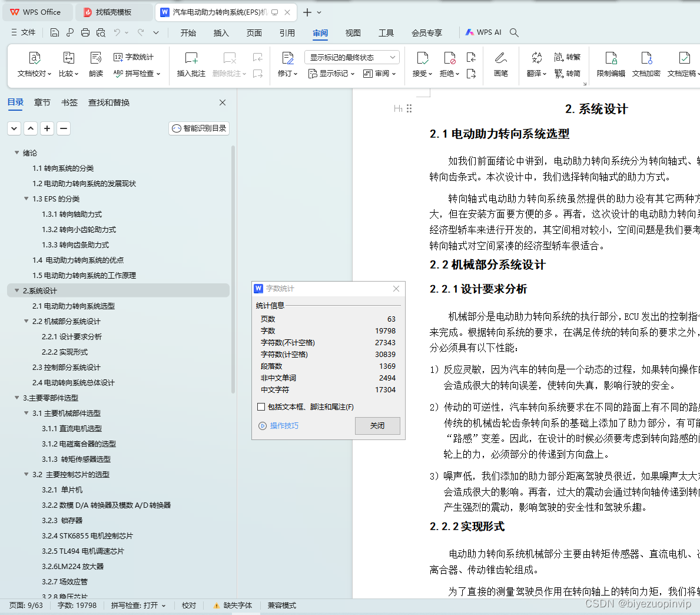Close the navigation pane
The height and width of the screenshot is (615, 700).
[x=223, y=102]
